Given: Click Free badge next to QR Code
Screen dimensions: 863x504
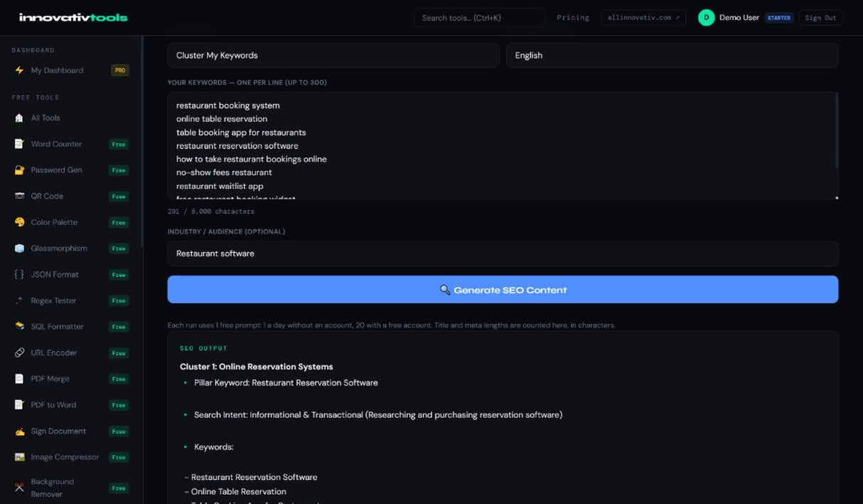Looking at the screenshot, I should pyautogui.click(x=119, y=196).
